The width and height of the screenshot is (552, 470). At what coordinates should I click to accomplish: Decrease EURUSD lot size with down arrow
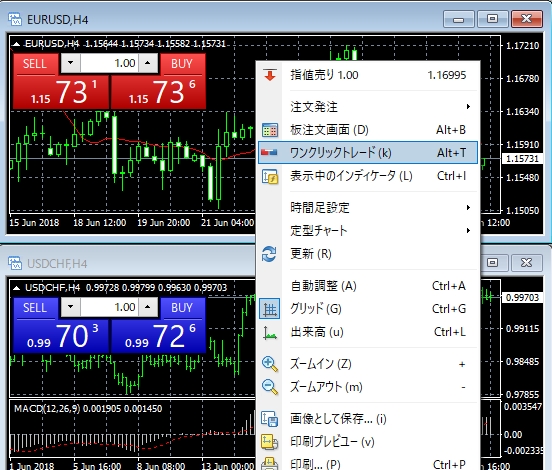pos(70,63)
